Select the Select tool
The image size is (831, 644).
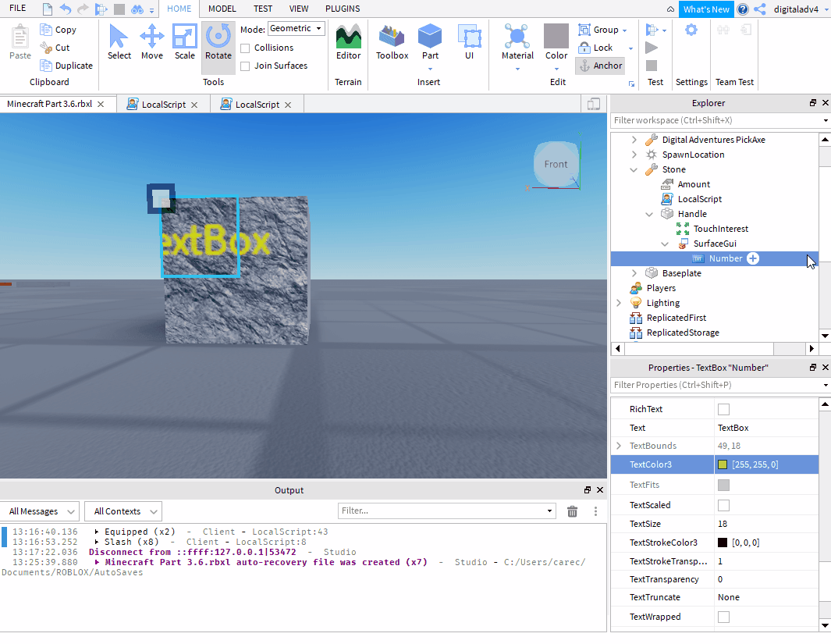coord(119,42)
